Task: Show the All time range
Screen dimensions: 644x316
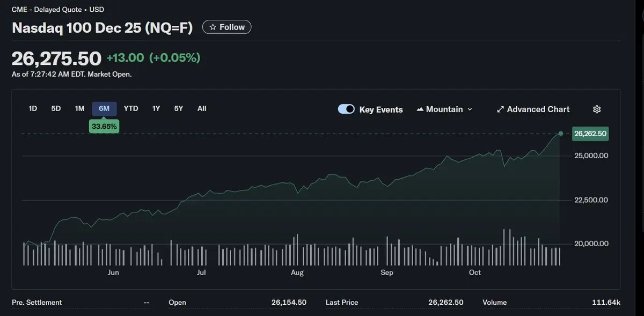Action: point(202,108)
